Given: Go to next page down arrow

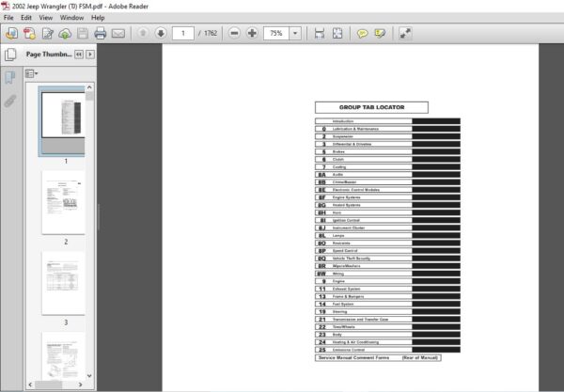Looking at the screenshot, I should (x=161, y=34).
